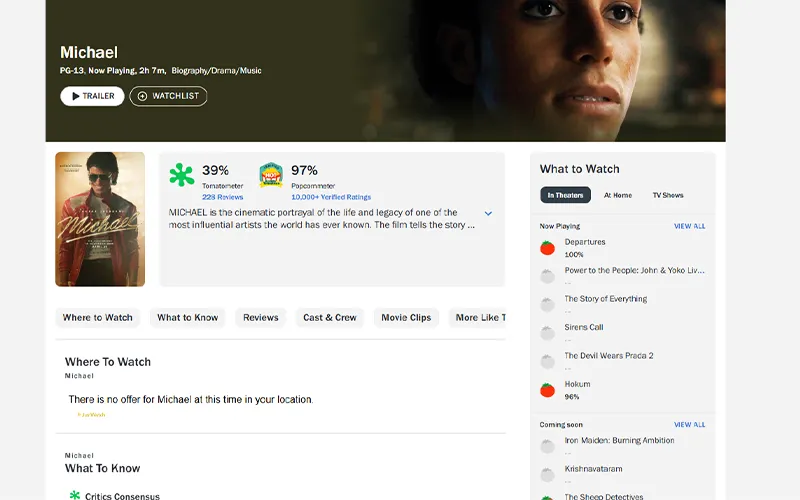Jump to Cast & Crew section

coord(330,317)
